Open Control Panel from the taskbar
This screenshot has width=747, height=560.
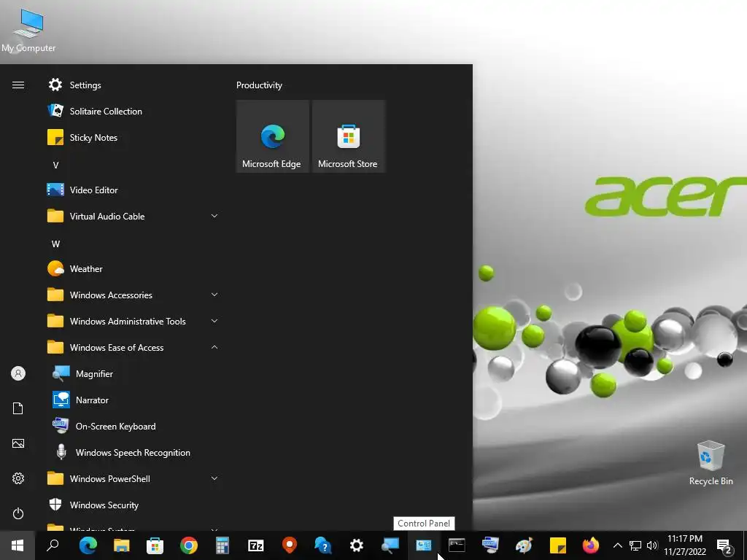click(x=424, y=545)
